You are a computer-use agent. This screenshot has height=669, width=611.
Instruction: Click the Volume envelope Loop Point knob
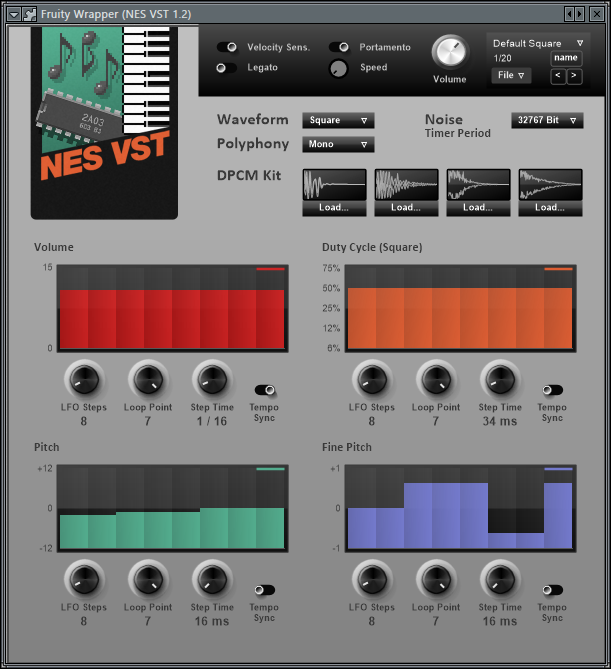(x=148, y=380)
